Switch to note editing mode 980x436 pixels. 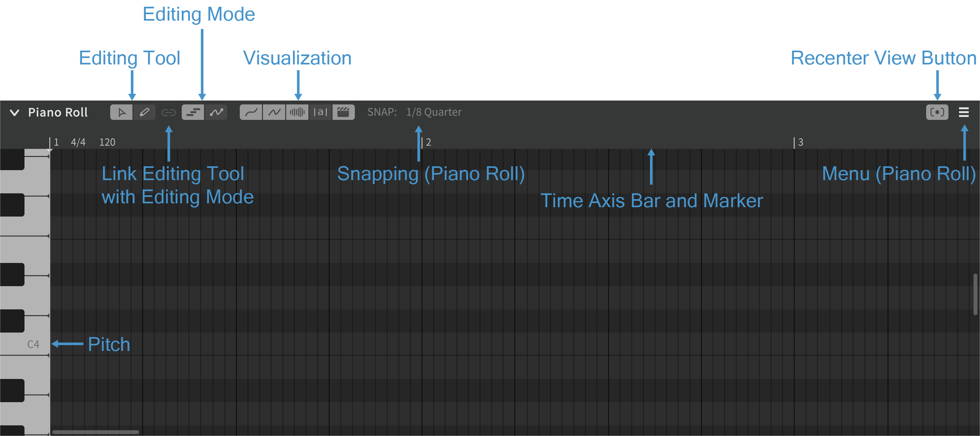193,112
